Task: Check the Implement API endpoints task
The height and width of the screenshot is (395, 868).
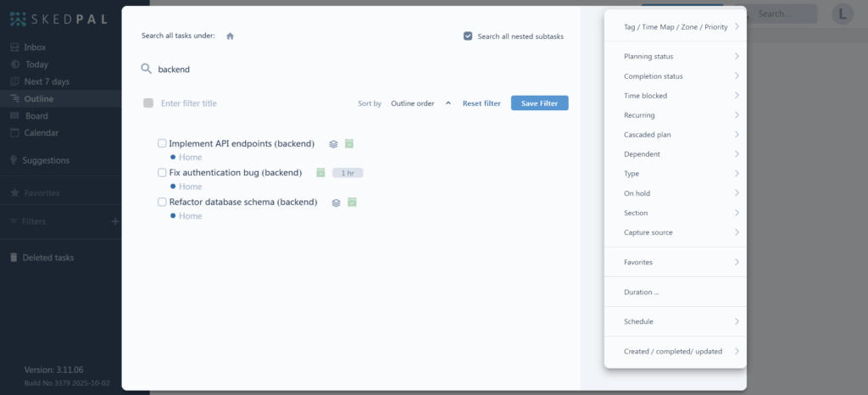Action: click(163, 143)
